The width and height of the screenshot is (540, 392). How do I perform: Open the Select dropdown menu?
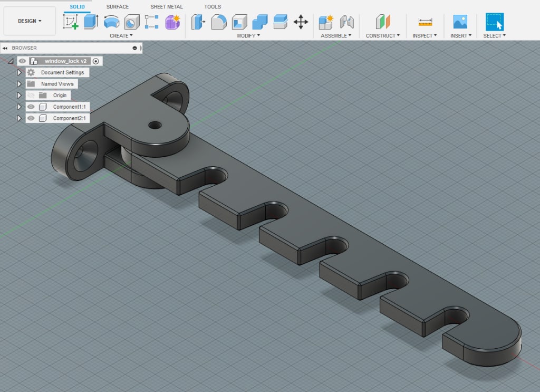(x=494, y=35)
